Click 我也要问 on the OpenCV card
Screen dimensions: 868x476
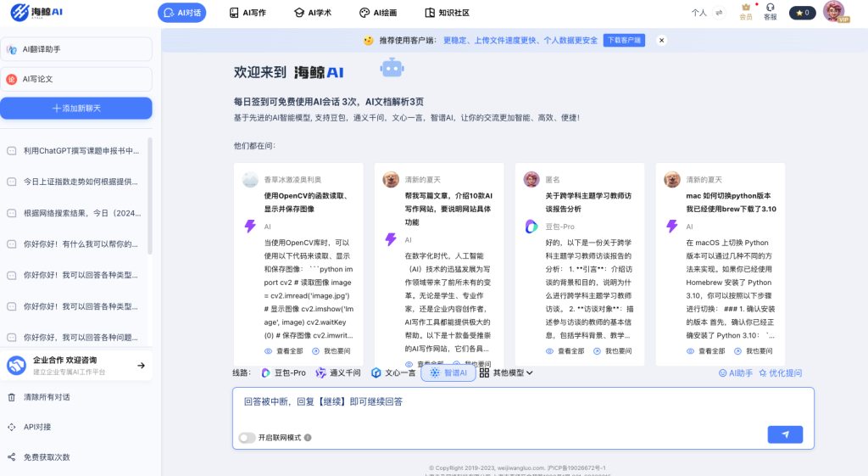[x=331, y=350]
